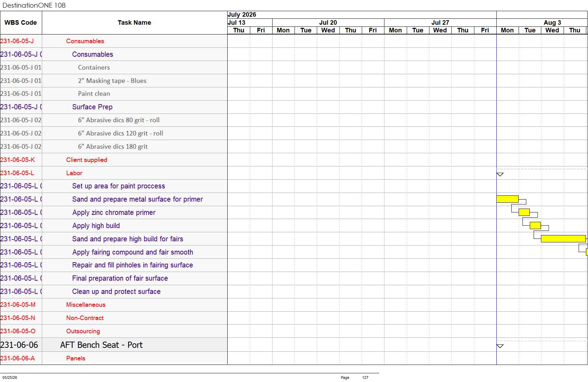Click WBS code 231-06-06

(19, 345)
